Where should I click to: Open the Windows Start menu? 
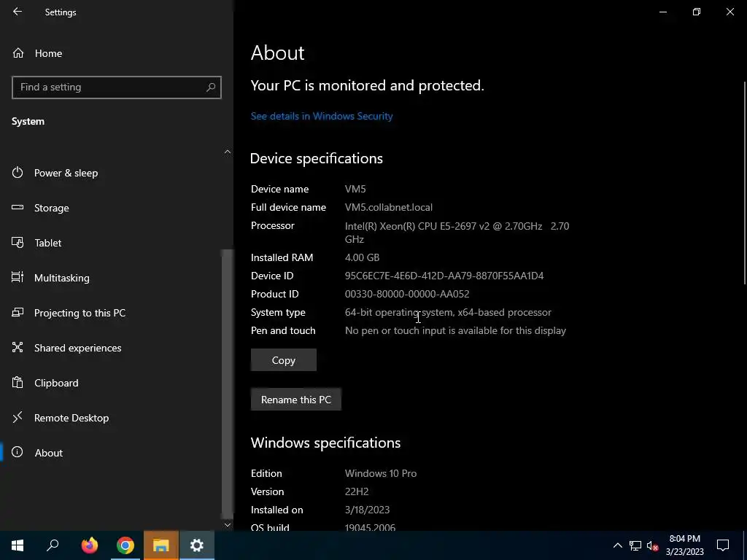[x=18, y=545]
